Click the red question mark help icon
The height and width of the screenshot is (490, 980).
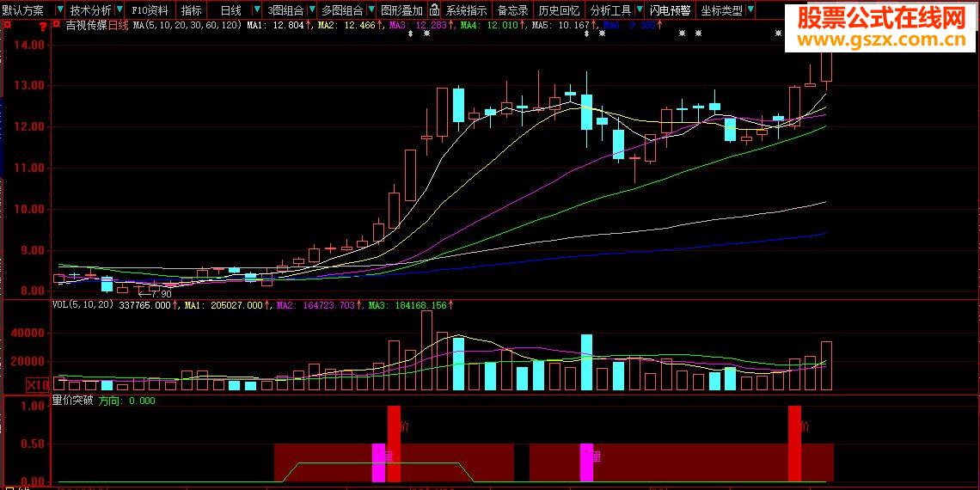[42, 26]
